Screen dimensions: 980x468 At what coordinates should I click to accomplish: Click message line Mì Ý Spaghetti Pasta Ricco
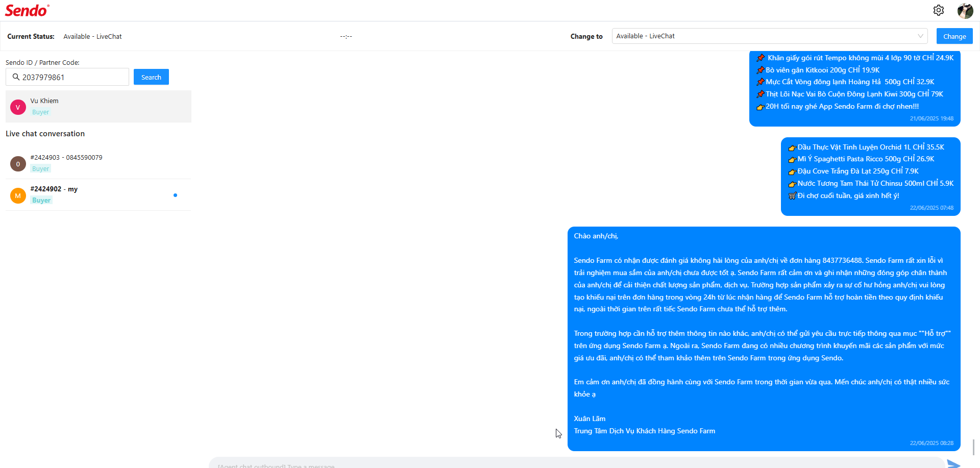coord(861,159)
